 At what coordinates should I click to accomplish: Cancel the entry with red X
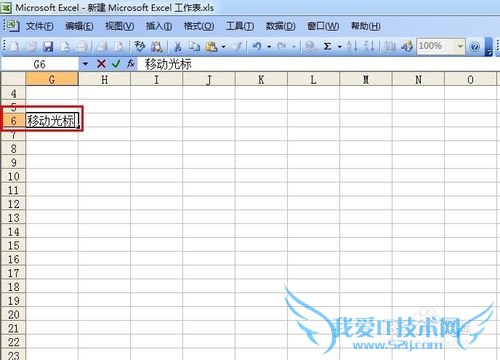point(101,64)
